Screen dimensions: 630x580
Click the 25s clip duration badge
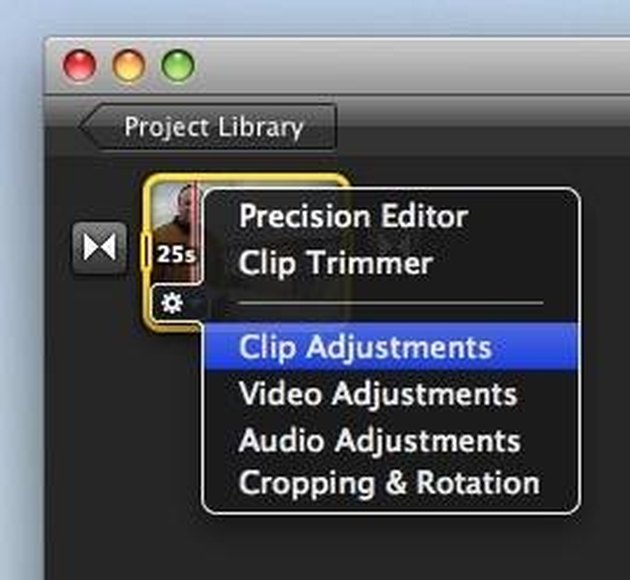coord(176,255)
